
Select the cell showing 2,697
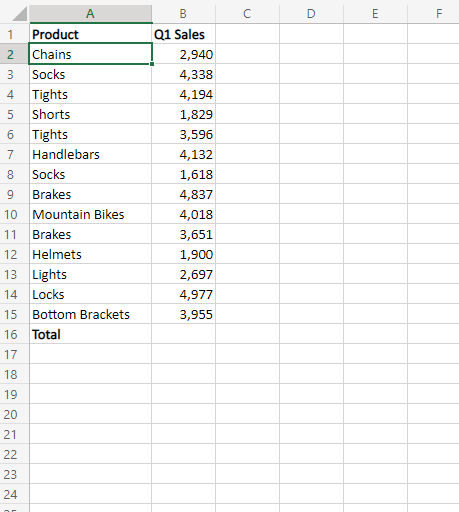(183, 274)
